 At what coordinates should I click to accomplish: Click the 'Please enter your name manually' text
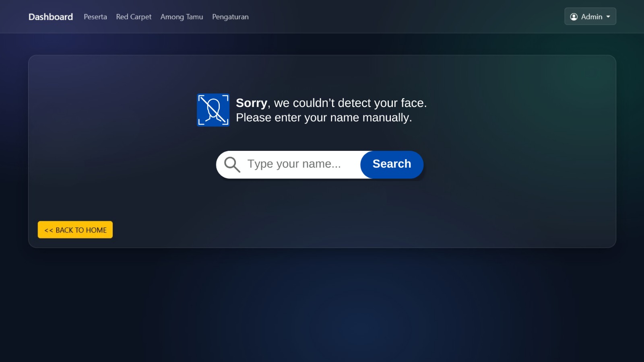[x=323, y=117]
